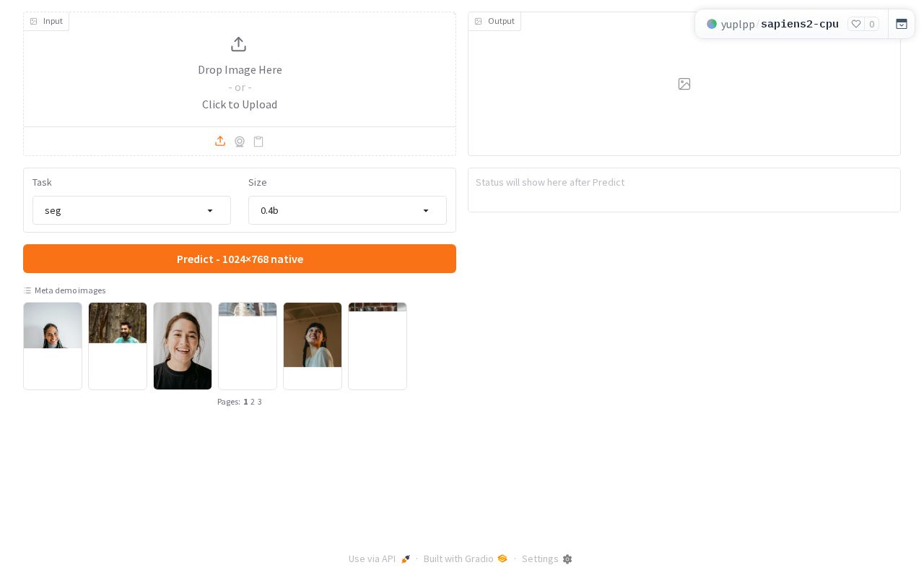Viewport: 924px width, 578px height.
Task: Click Built with Gradio link
Action: click(x=458, y=559)
